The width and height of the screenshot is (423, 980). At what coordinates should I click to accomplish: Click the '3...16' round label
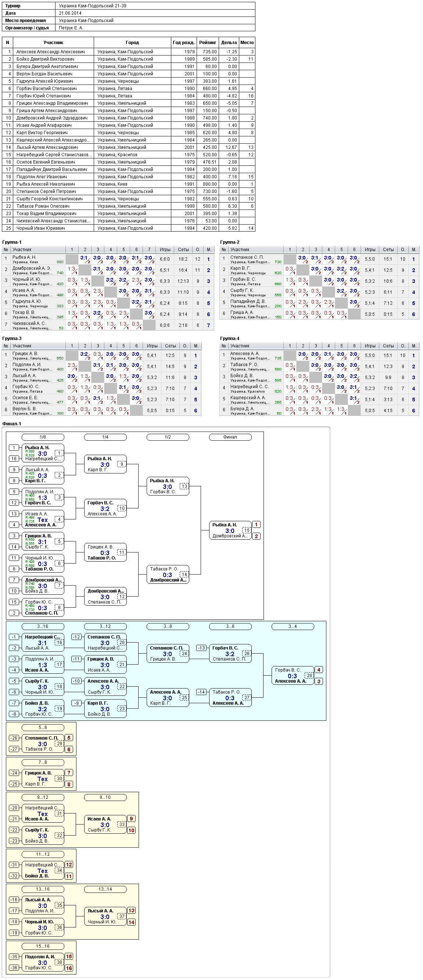pyautogui.click(x=43, y=627)
